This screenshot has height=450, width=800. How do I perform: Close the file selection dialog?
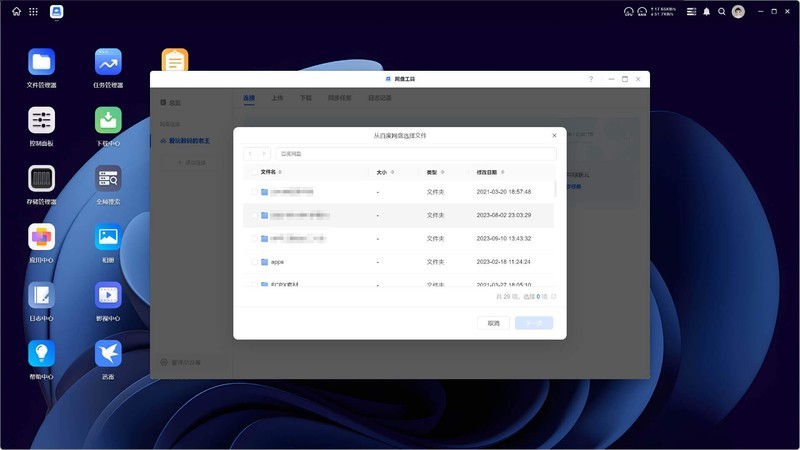click(x=555, y=134)
